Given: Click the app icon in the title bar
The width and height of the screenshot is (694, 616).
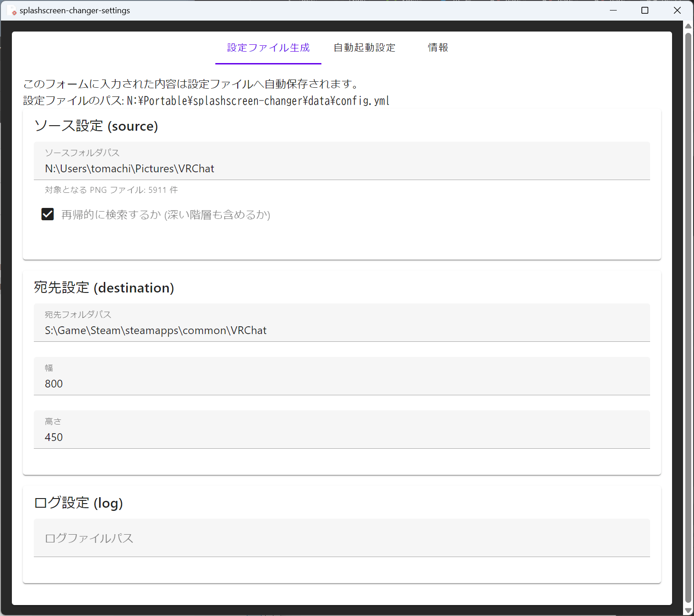Looking at the screenshot, I should pyautogui.click(x=11, y=11).
